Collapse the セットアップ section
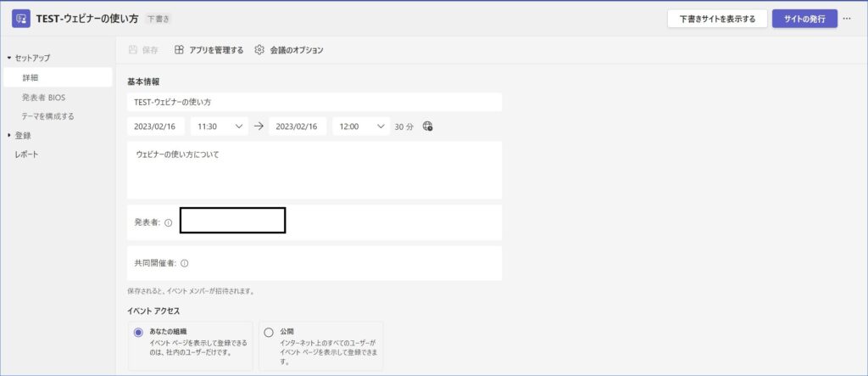868x376 pixels. coord(9,58)
